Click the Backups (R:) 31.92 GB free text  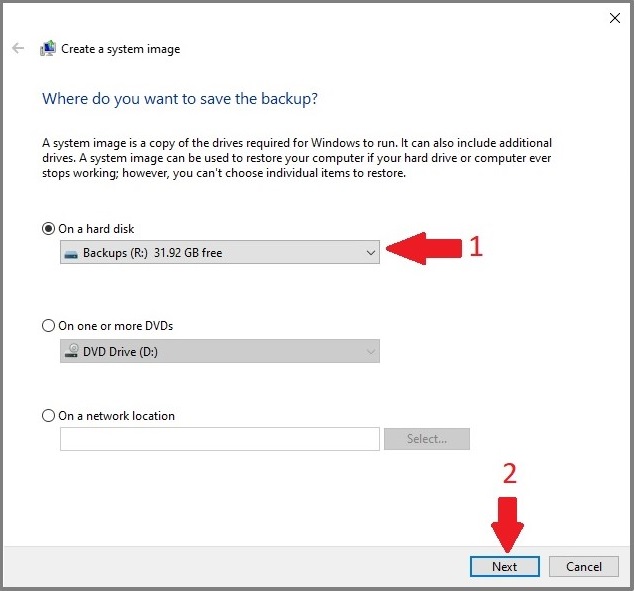tap(152, 254)
